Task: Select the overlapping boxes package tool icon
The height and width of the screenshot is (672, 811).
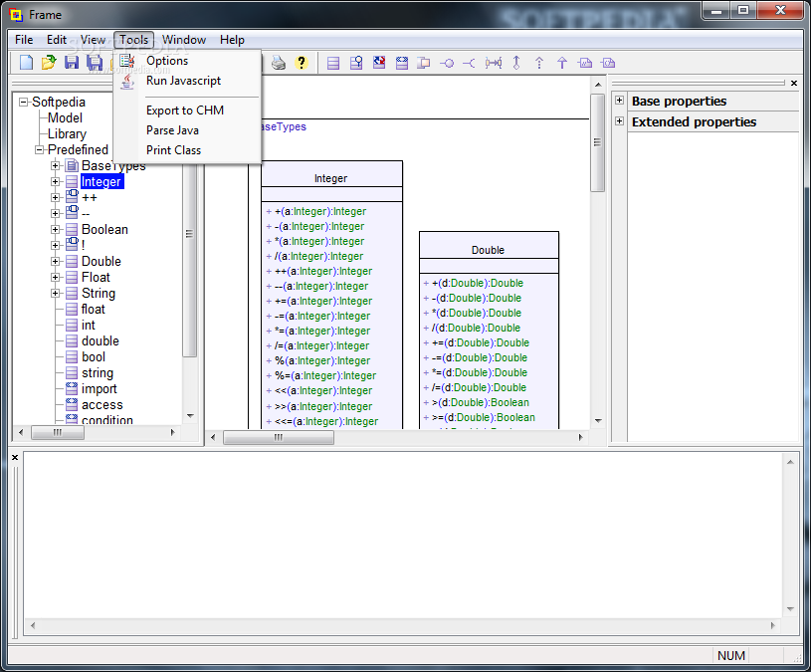Action: (x=424, y=63)
